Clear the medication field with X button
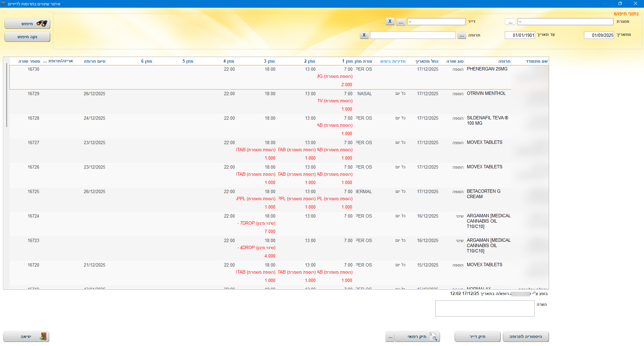This screenshot has width=644, height=346. 364,35
